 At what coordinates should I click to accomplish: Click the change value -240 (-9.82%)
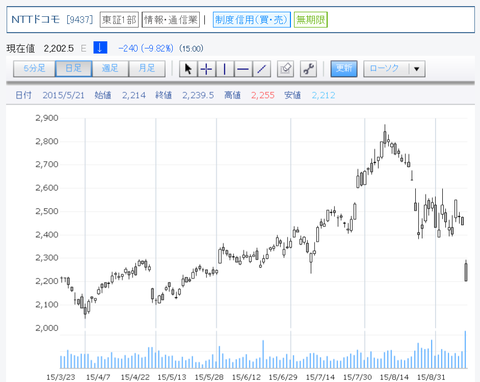[x=146, y=49]
